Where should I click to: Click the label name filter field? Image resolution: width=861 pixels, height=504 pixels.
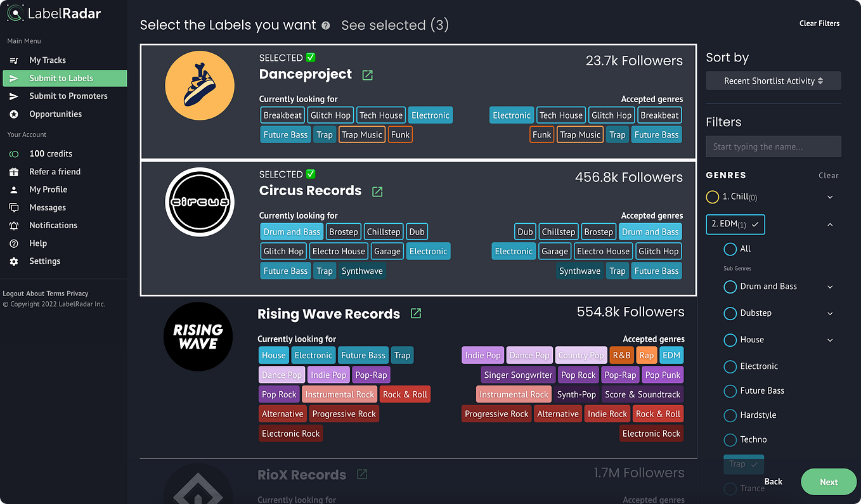(x=773, y=146)
